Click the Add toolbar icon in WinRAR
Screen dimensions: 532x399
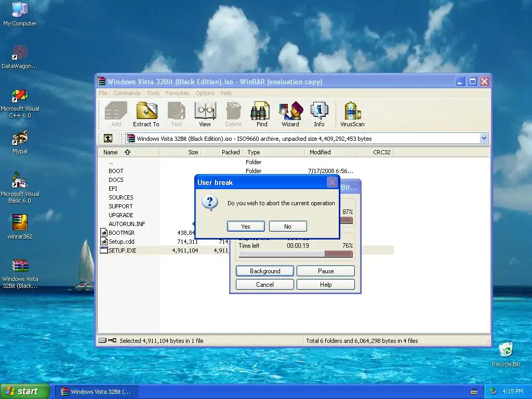click(116, 114)
